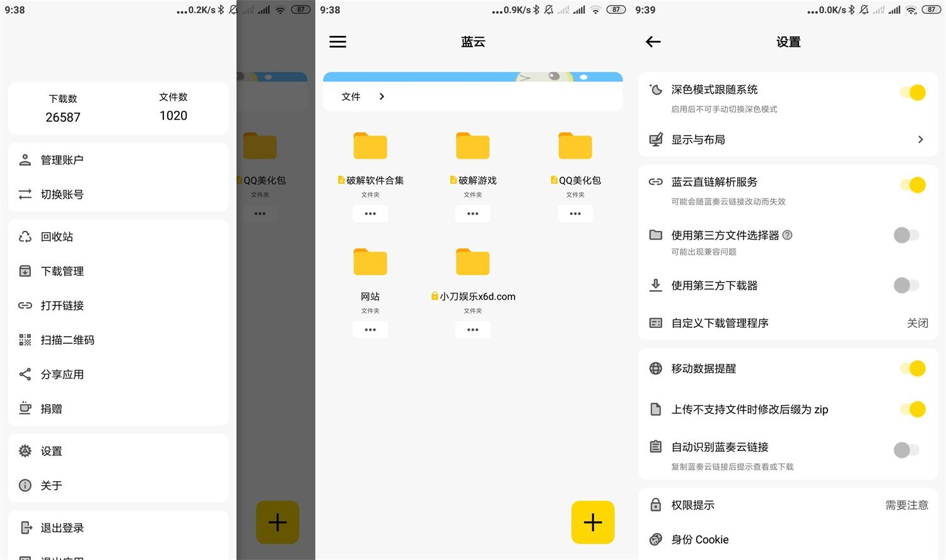Image resolution: width=946 pixels, height=560 pixels.
Task: Open 管理账户 account management
Action: click(61, 160)
